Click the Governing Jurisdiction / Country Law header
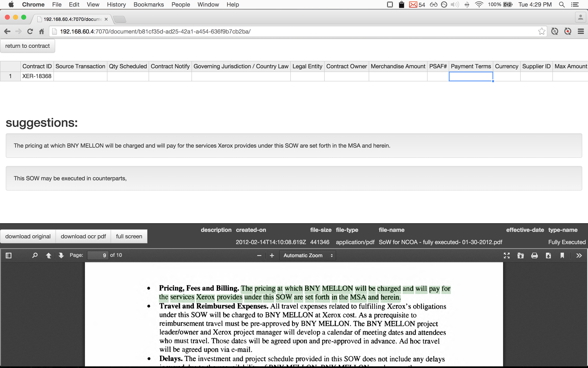This screenshot has width=588, height=368. [x=241, y=66]
